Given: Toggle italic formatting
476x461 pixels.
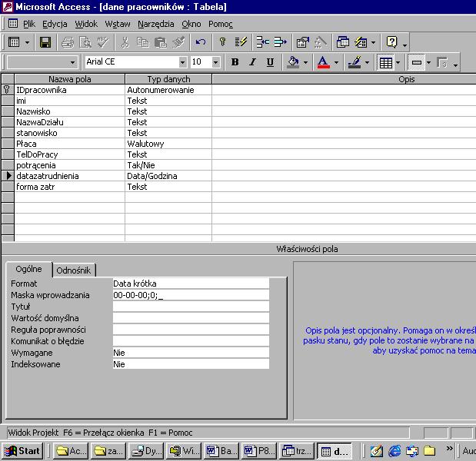Looking at the screenshot, I should click(252, 62).
